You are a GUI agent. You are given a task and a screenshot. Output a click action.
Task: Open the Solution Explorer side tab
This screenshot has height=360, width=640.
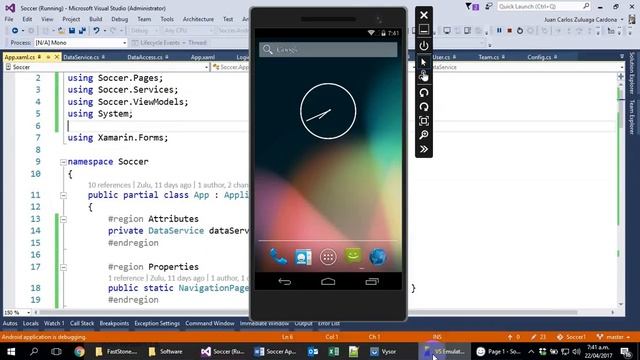(x=632, y=73)
